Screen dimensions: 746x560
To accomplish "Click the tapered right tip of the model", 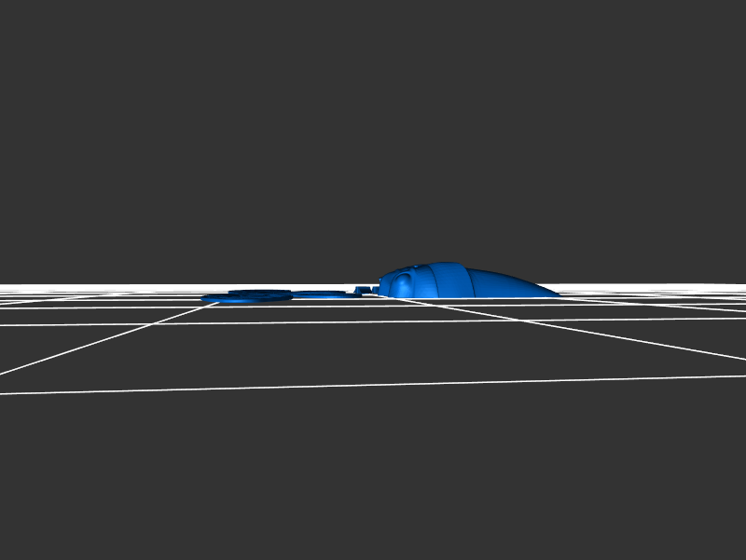I will coord(550,292).
